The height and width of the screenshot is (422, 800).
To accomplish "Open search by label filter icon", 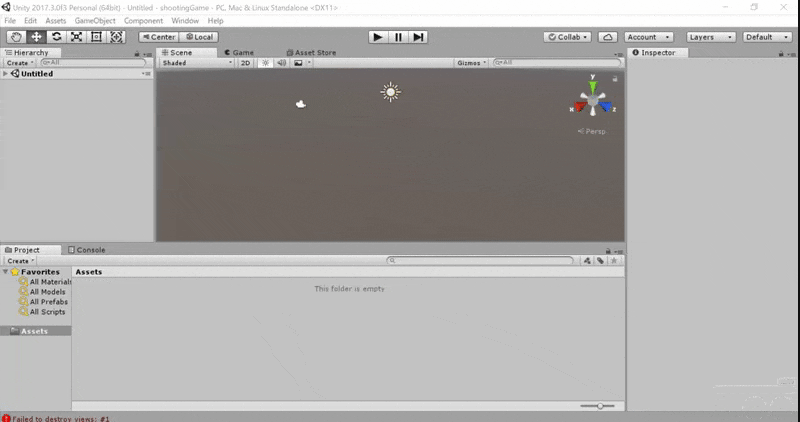I will (601, 261).
